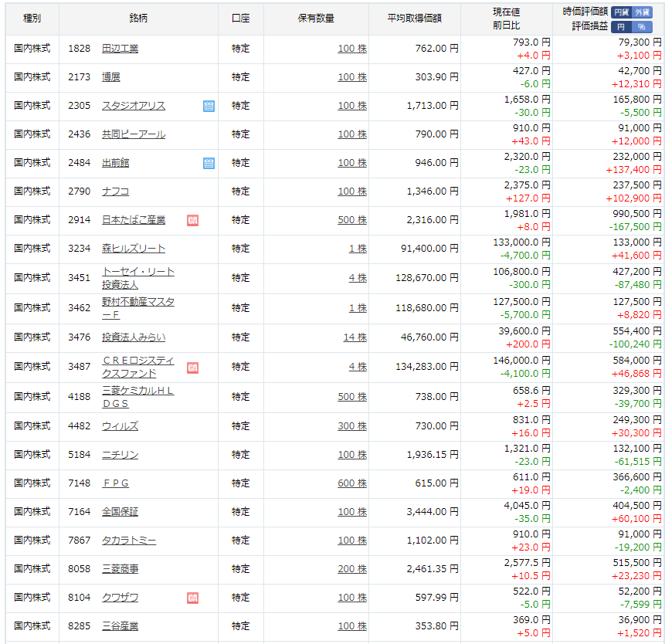
Task: Click 600 株 quantity for ＦＰＧ
Action: coord(352,483)
